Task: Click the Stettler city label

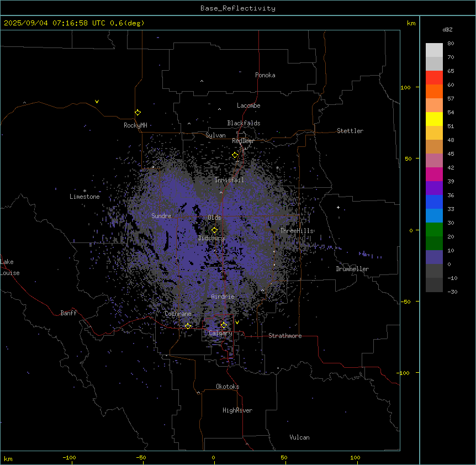Action: click(x=350, y=131)
